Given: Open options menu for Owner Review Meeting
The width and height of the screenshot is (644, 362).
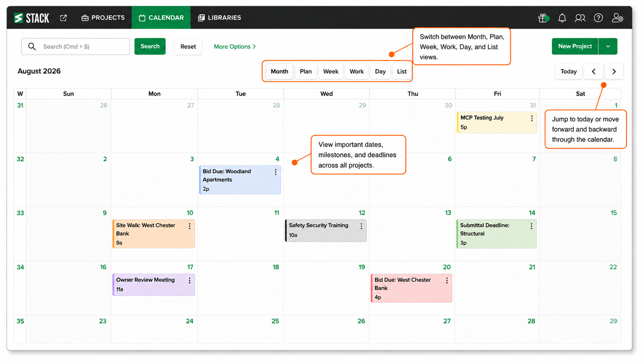Looking at the screenshot, I should coord(190,280).
